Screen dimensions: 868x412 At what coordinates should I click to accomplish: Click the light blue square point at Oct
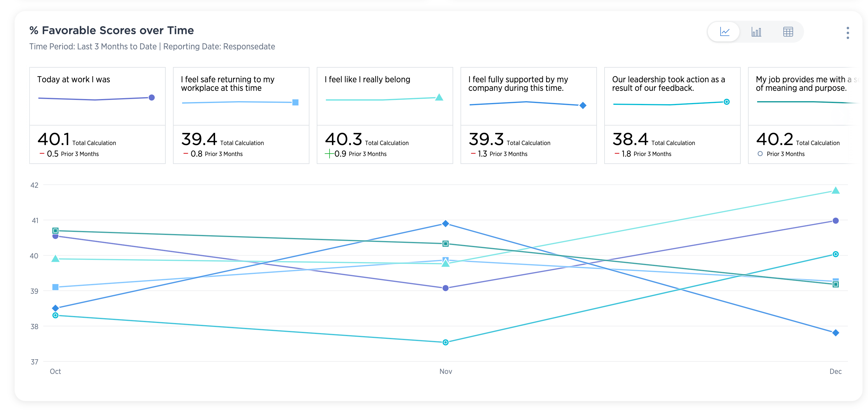(56, 287)
